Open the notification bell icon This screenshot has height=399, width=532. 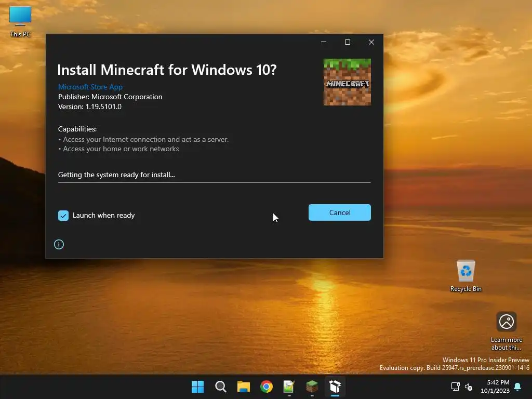[x=518, y=387]
